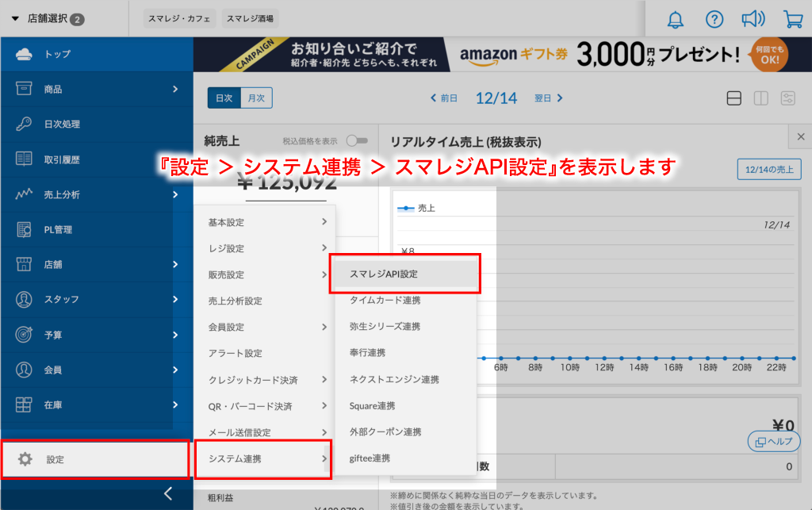Open ネクストエンジン連携 menu item
This screenshot has width=812, height=510.
(405, 379)
